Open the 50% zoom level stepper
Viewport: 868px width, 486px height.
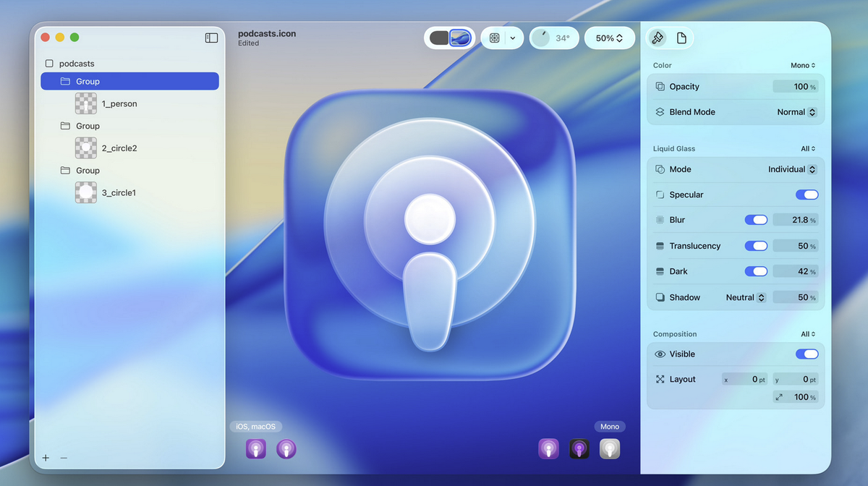[610, 38]
